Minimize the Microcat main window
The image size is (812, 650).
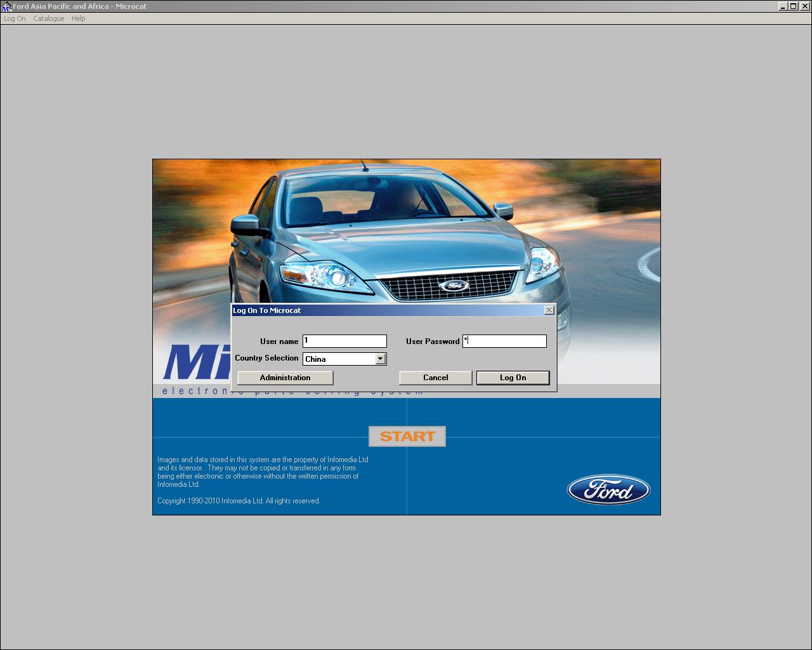[x=783, y=6]
